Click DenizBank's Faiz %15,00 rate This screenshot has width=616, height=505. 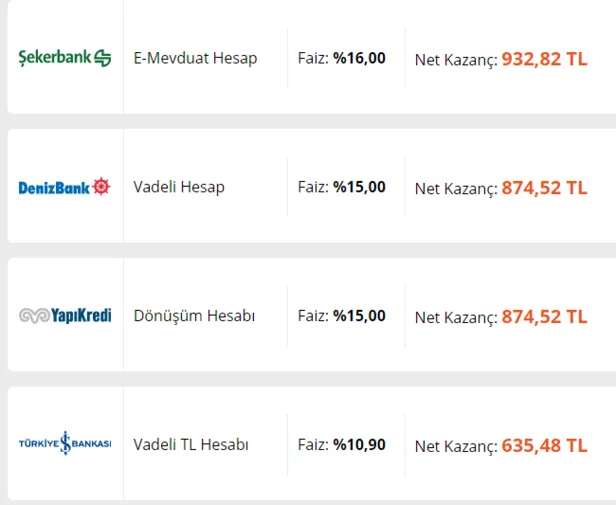341,187
